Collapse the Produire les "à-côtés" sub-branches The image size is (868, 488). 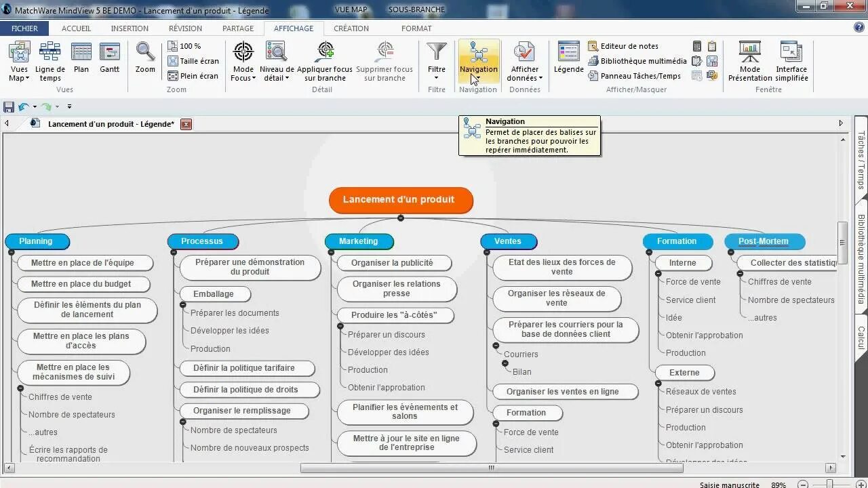tap(340, 326)
